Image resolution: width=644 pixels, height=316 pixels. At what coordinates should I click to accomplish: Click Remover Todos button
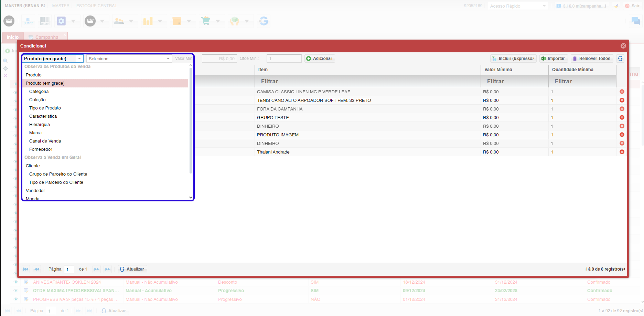tap(592, 59)
